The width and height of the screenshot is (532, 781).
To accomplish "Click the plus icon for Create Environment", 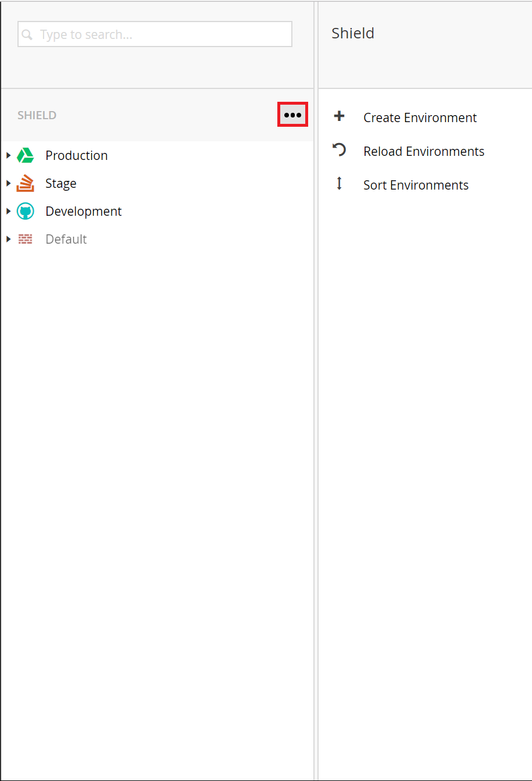I will [339, 116].
